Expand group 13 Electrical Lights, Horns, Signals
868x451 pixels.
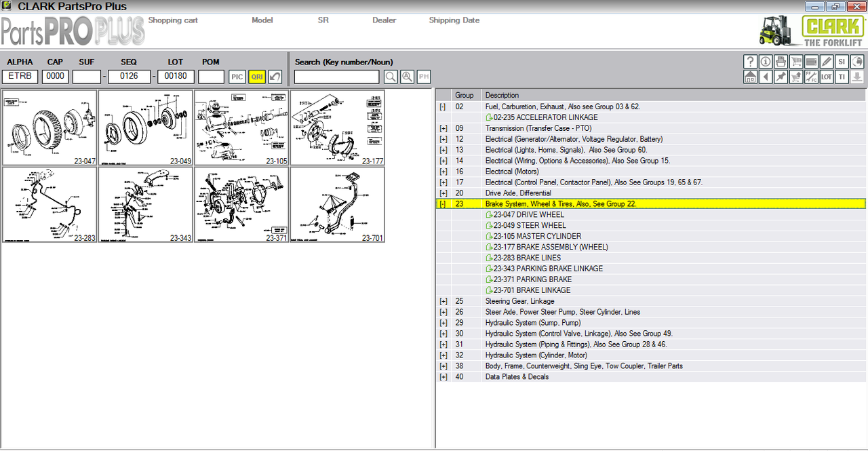443,150
